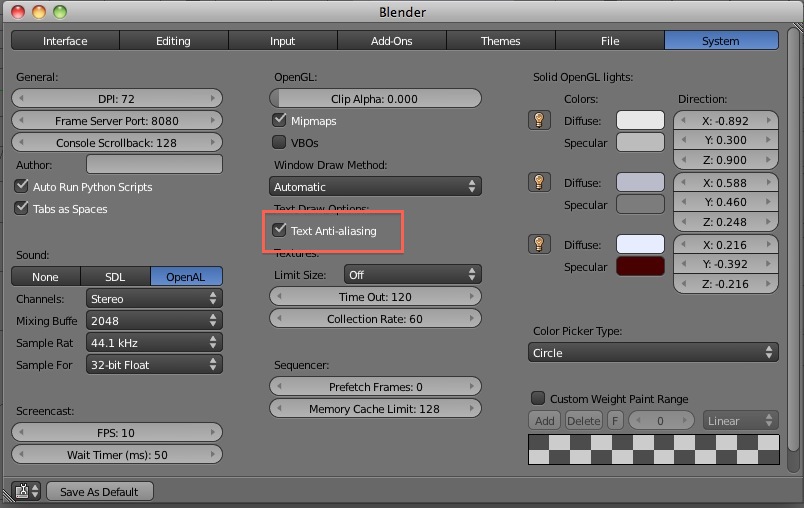Select None sound device

(x=46, y=276)
